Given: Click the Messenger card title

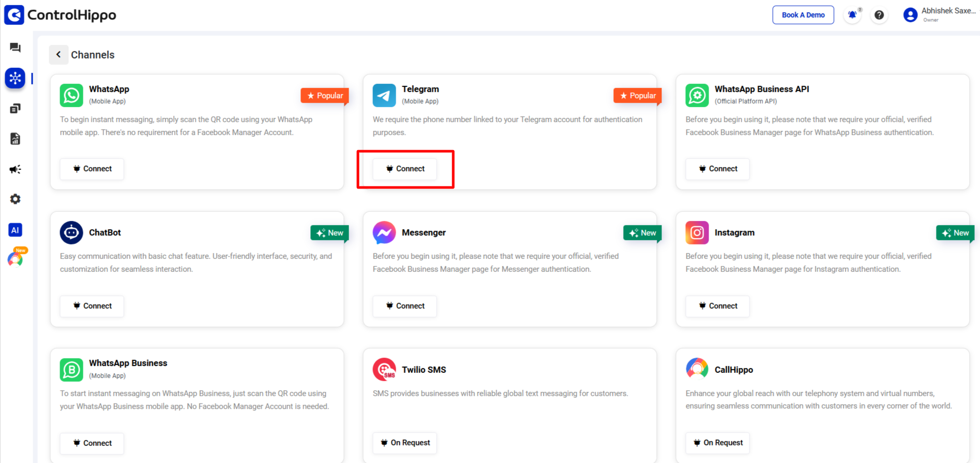Looking at the screenshot, I should 424,233.
